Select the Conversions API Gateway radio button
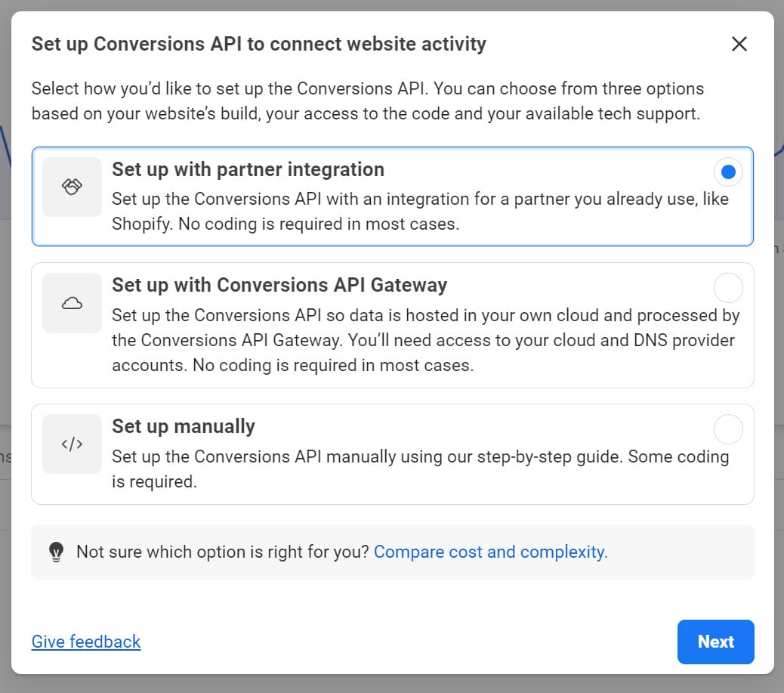784x693 pixels. point(728,288)
